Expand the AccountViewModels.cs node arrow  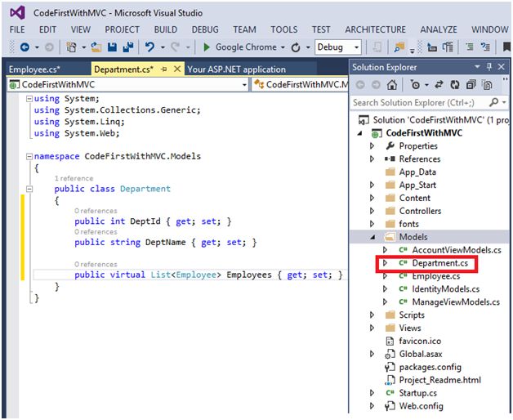click(385, 250)
